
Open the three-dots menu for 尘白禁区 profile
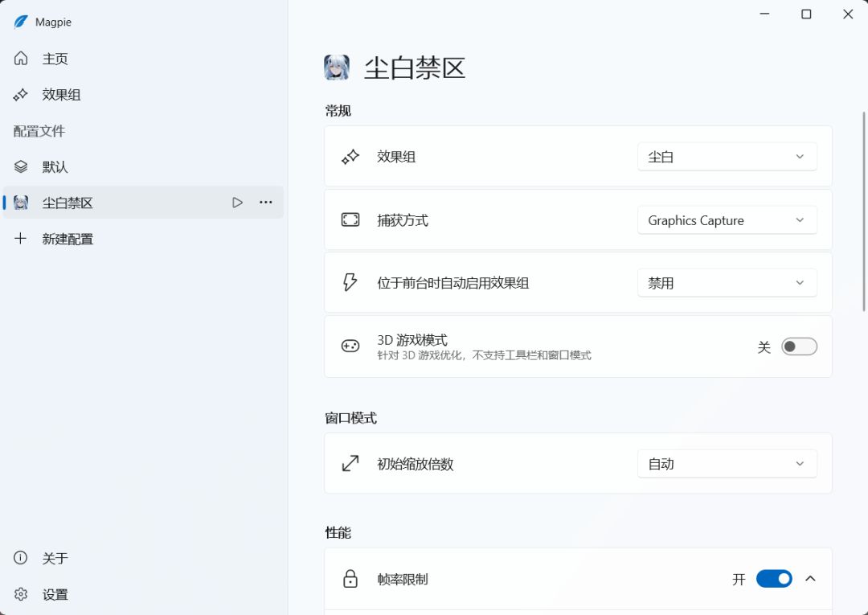pos(266,203)
